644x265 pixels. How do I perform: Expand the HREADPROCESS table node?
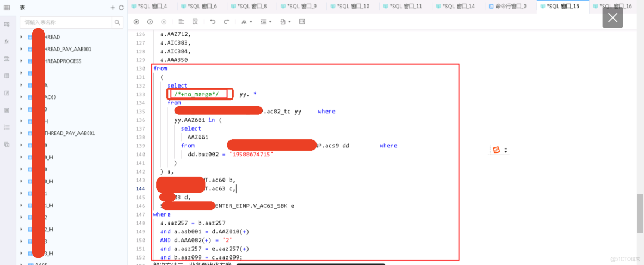pos(21,61)
